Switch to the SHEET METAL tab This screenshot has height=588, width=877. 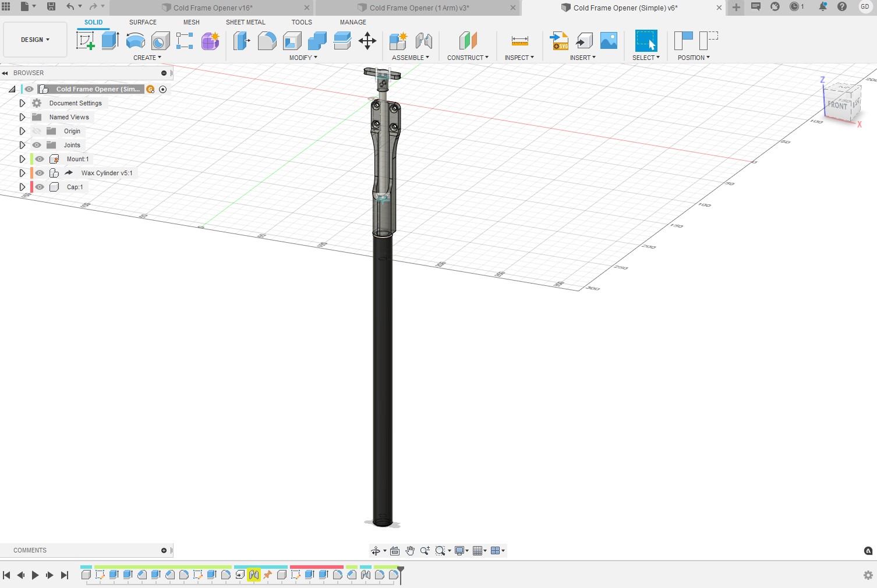pos(245,22)
